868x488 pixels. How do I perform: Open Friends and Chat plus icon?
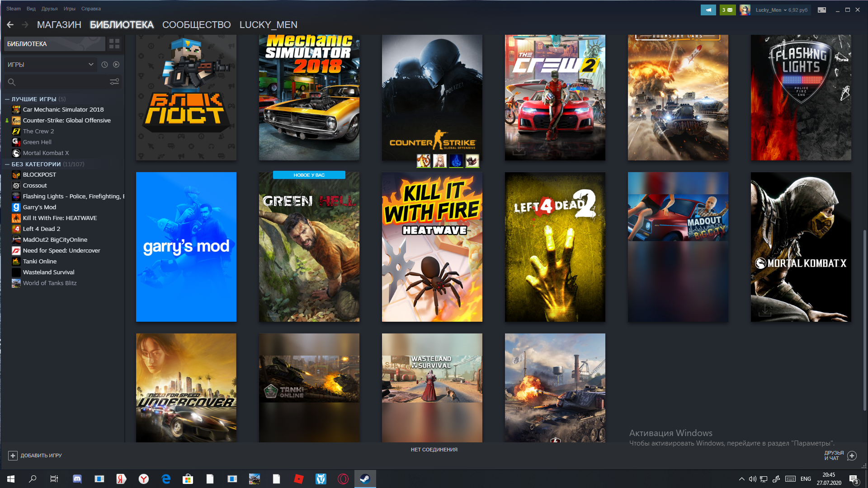pyautogui.click(x=852, y=455)
